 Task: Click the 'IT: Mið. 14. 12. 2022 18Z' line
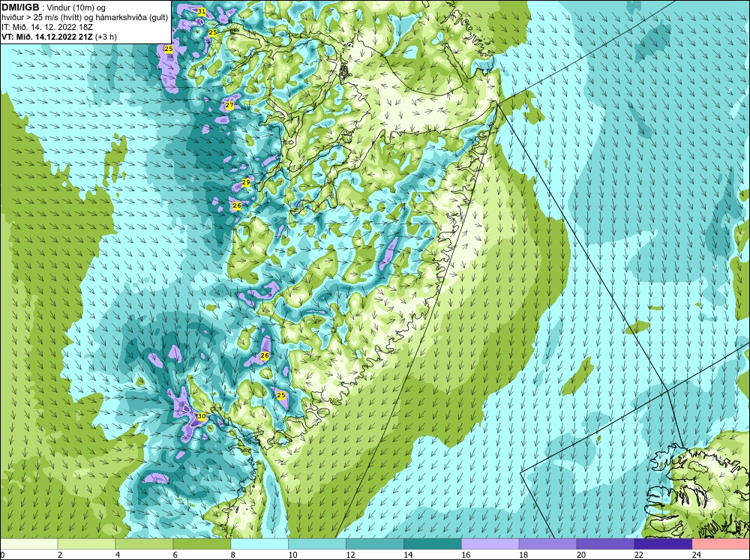point(46,27)
